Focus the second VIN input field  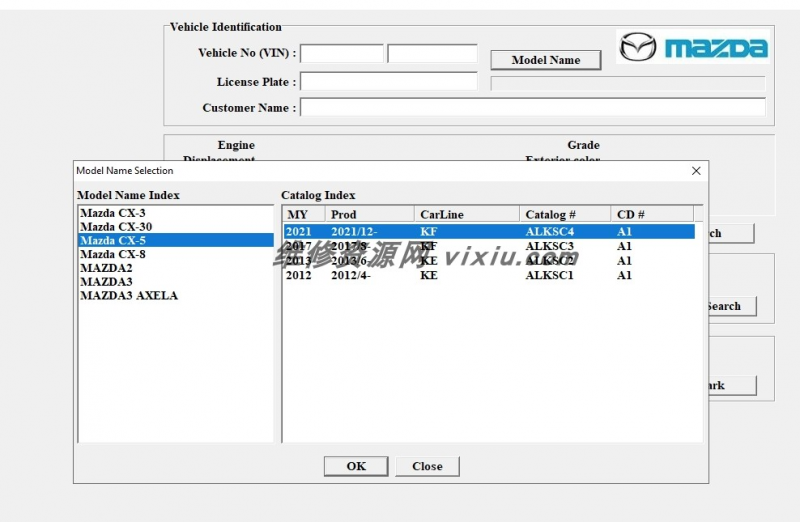432,53
